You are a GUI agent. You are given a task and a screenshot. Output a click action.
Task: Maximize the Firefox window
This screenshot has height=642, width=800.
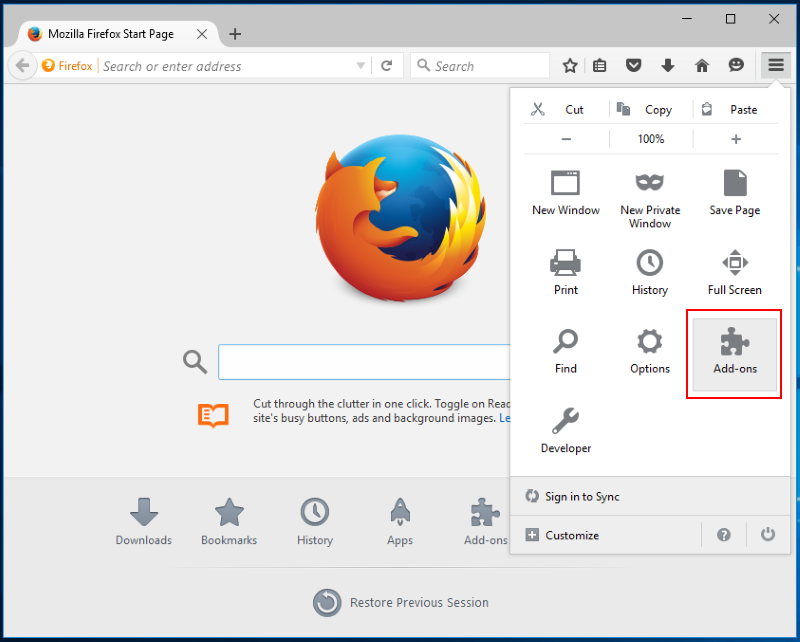pos(730,19)
